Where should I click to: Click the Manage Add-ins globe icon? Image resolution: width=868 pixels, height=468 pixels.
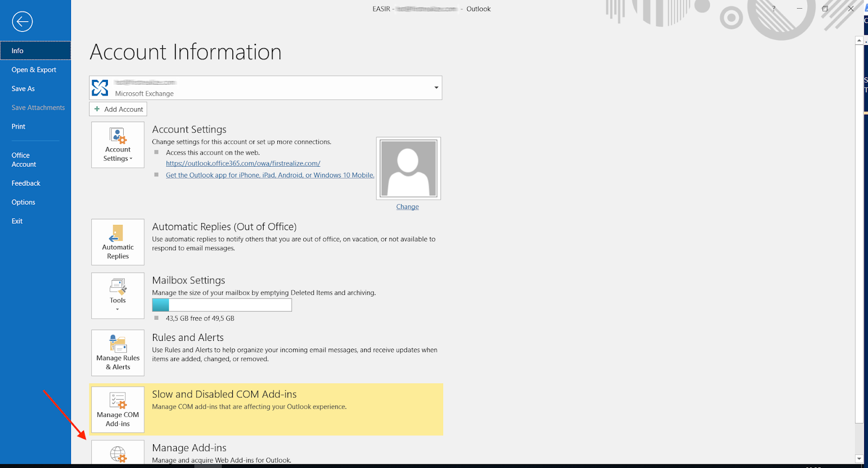pos(118,454)
